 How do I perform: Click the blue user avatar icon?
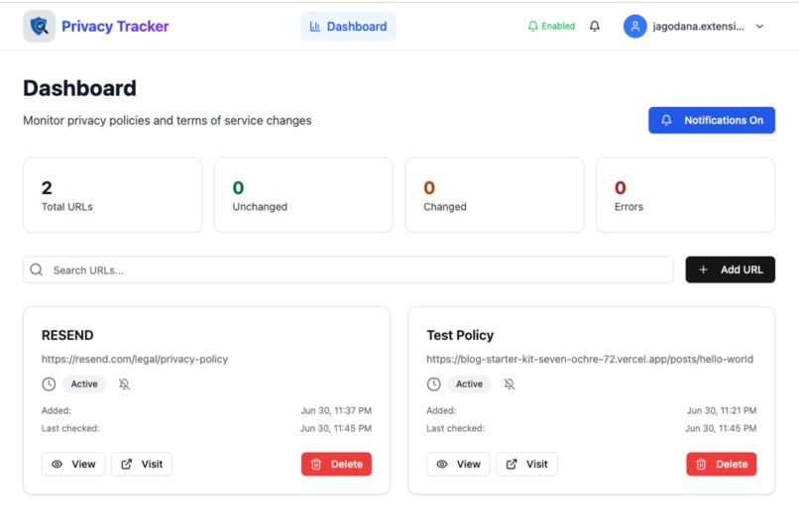tap(634, 27)
